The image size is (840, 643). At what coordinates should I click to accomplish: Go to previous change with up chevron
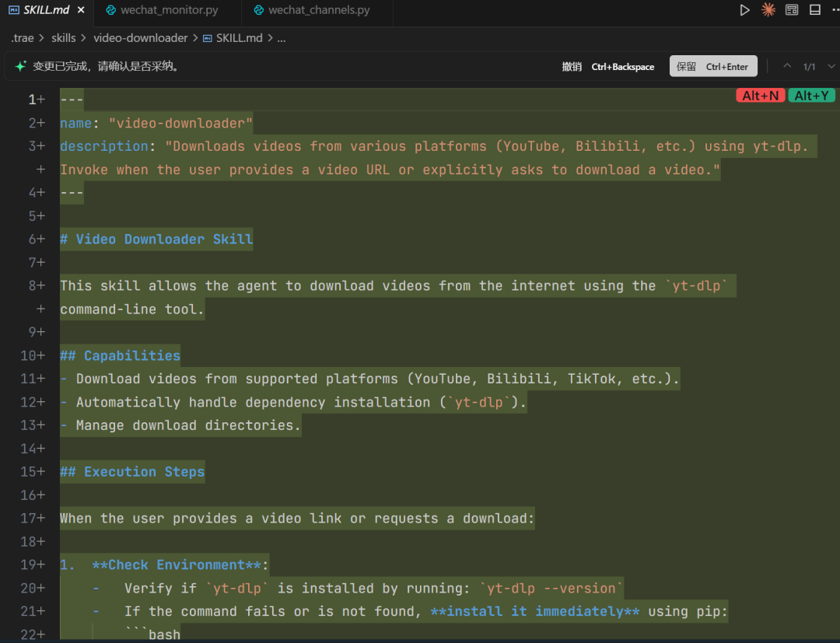(787, 66)
